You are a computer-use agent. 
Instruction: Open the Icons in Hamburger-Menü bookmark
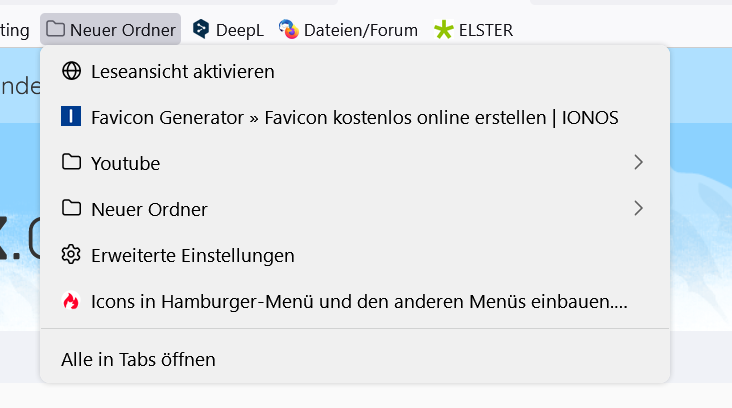pos(359,301)
